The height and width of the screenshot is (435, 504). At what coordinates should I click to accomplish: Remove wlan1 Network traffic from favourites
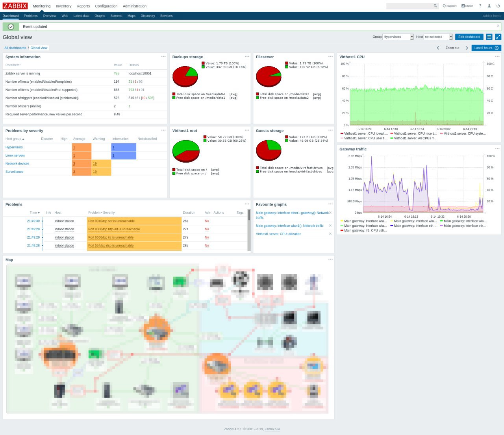(x=330, y=226)
